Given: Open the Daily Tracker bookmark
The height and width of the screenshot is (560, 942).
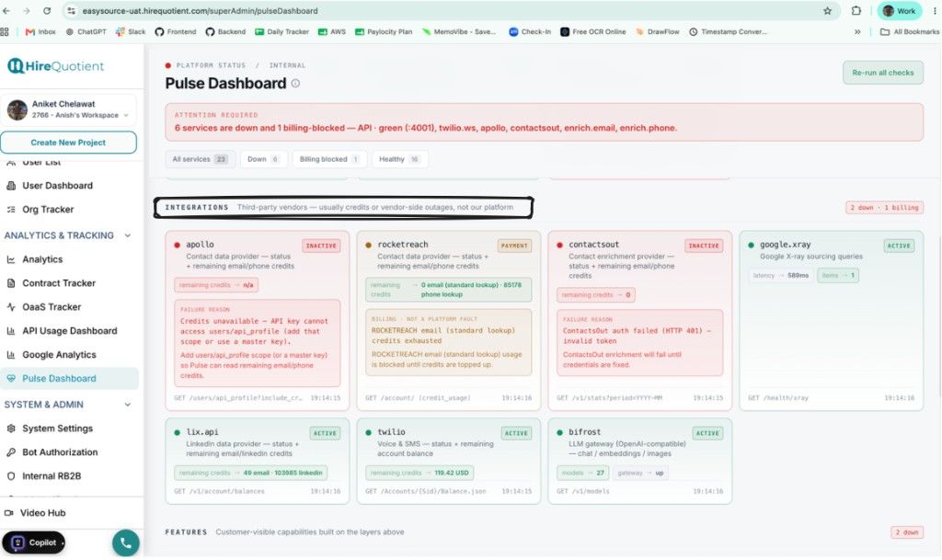Looking at the screenshot, I should (281, 32).
